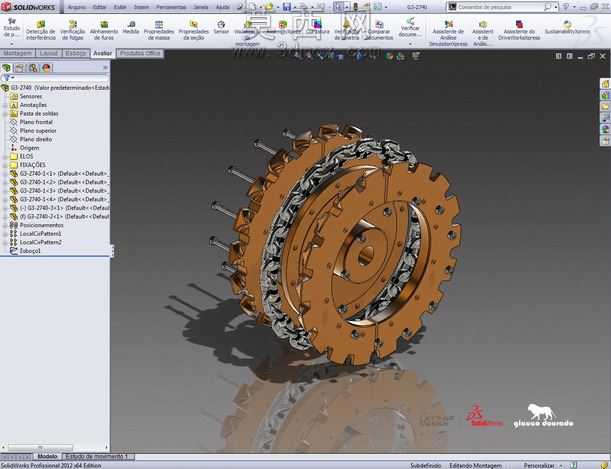611x469 pixels.
Task: Expand the Estudo de projeto dropdown arrow
Action: [12, 44]
